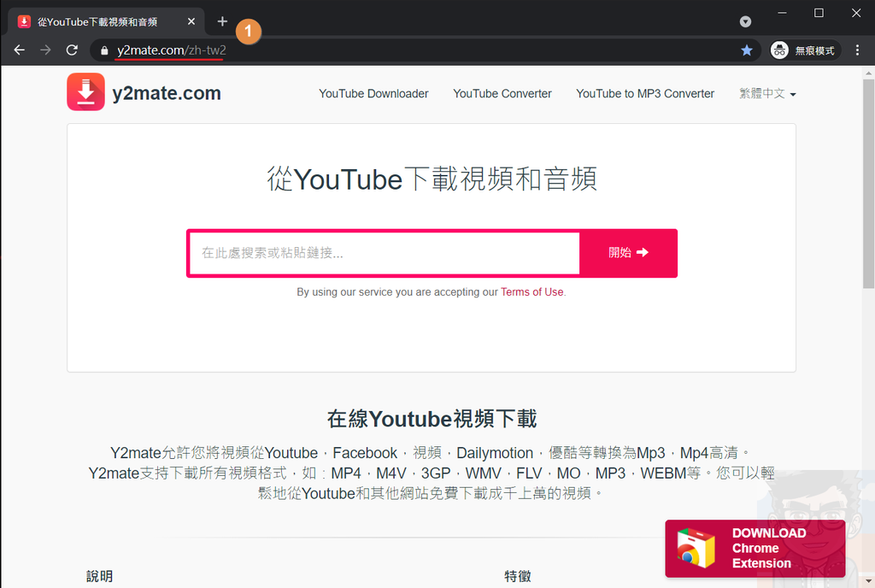Click the scrollbar down arrow
Viewport: 875px width, 588px height.
[869, 582]
